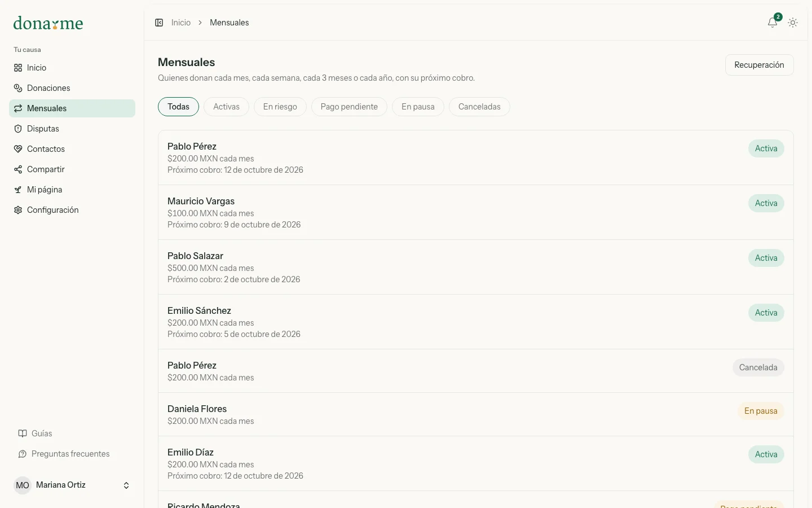Click the Donaciones sidebar icon
Image resolution: width=812 pixels, height=508 pixels.
click(x=18, y=88)
